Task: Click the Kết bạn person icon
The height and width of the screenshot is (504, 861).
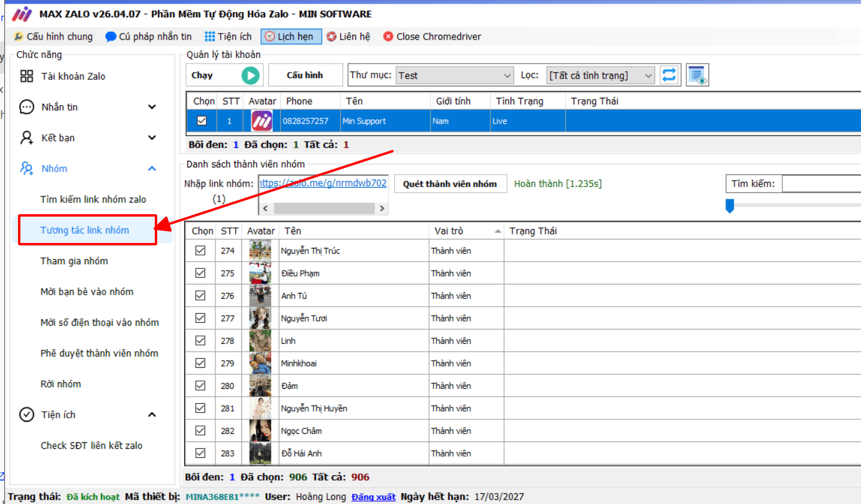Action: (x=27, y=138)
